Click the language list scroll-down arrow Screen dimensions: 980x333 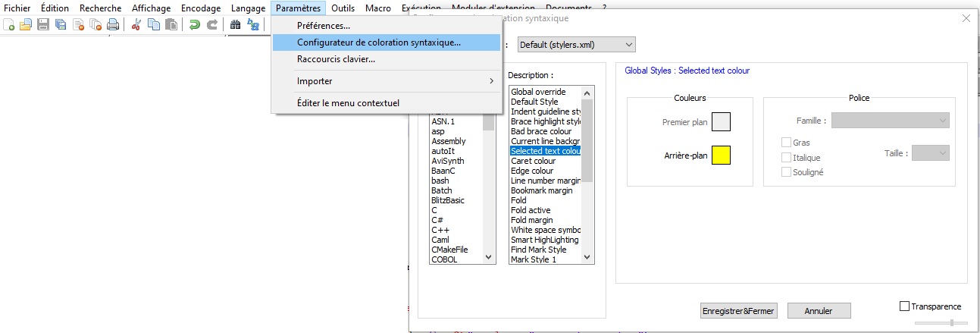(x=489, y=258)
